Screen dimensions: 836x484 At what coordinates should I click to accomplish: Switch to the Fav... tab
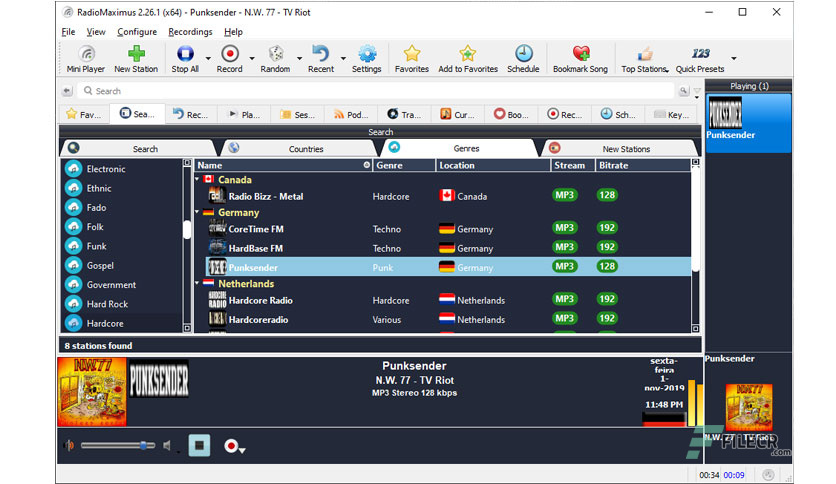[x=83, y=114]
